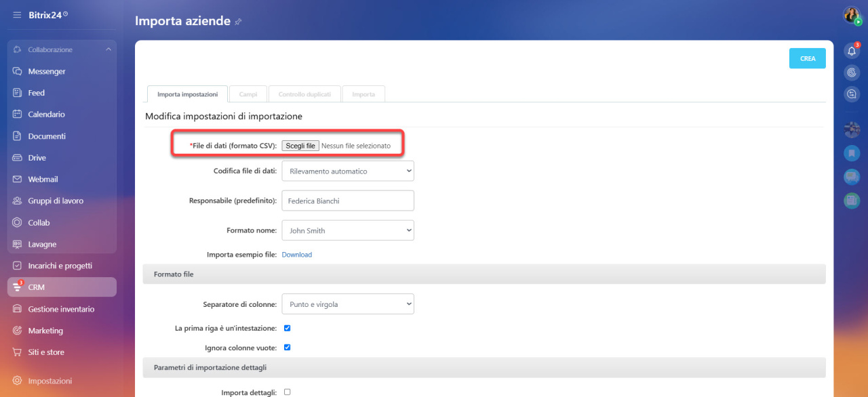
Task: Open CRM menu item in sidebar
Action: click(62, 287)
